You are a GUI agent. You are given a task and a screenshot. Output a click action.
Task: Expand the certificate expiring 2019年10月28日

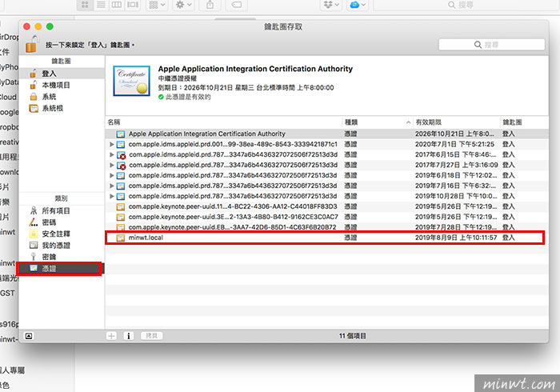coord(111,196)
